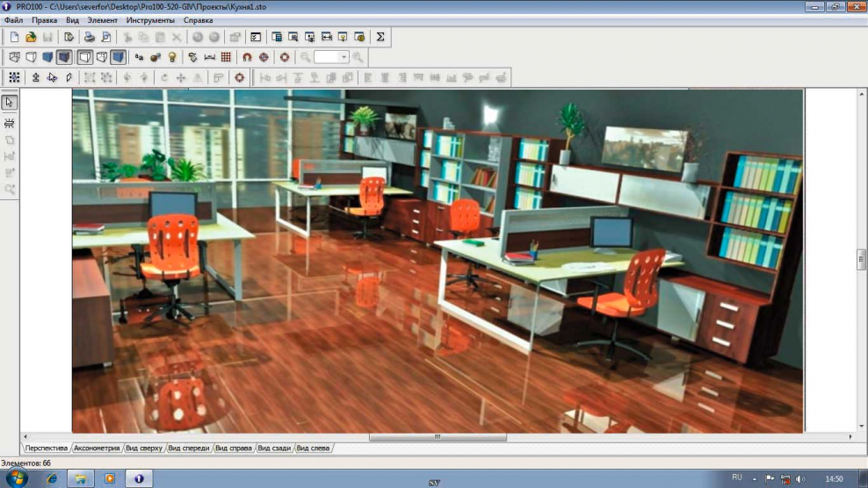The width and height of the screenshot is (868, 488).
Task: Open a project via the folder icon
Action: click(31, 37)
